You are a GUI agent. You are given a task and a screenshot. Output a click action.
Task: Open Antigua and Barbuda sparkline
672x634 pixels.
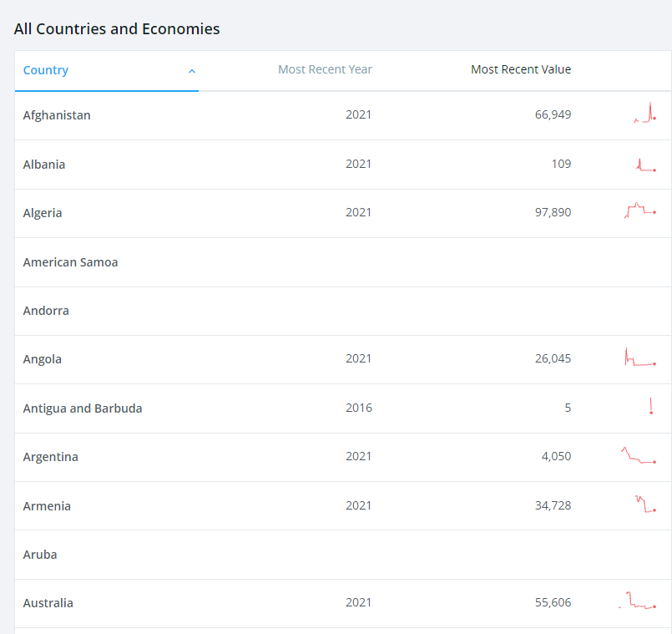[x=650, y=408]
